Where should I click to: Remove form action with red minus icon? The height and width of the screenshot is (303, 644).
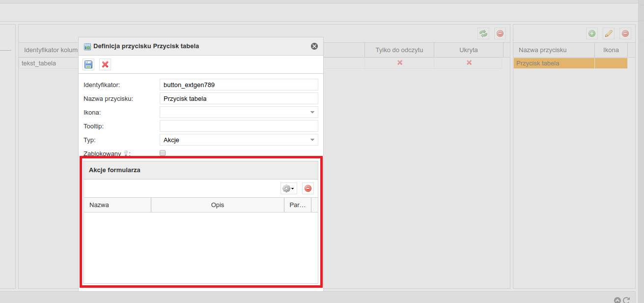[308, 188]
